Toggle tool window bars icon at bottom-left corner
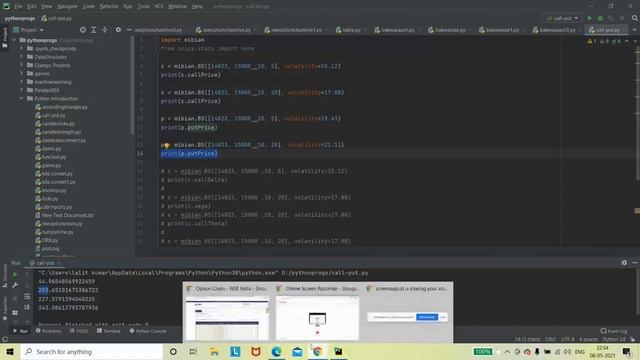Image resolution: width=640 pixels, height=360 pixels. [x=4, y=339]
